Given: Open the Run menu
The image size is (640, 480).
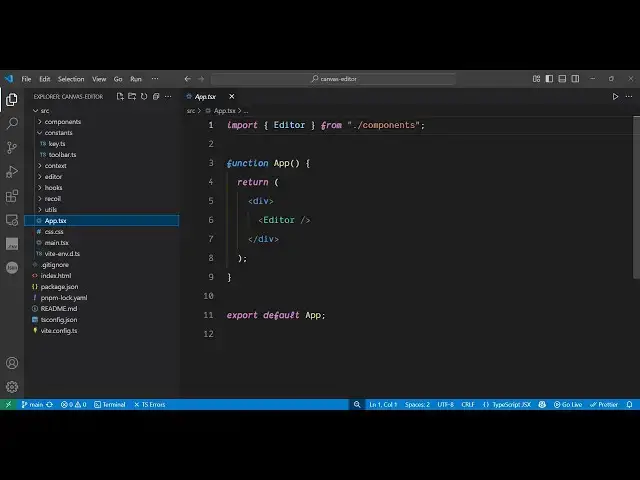Looking at the screenshot, I should click(136, 79).
